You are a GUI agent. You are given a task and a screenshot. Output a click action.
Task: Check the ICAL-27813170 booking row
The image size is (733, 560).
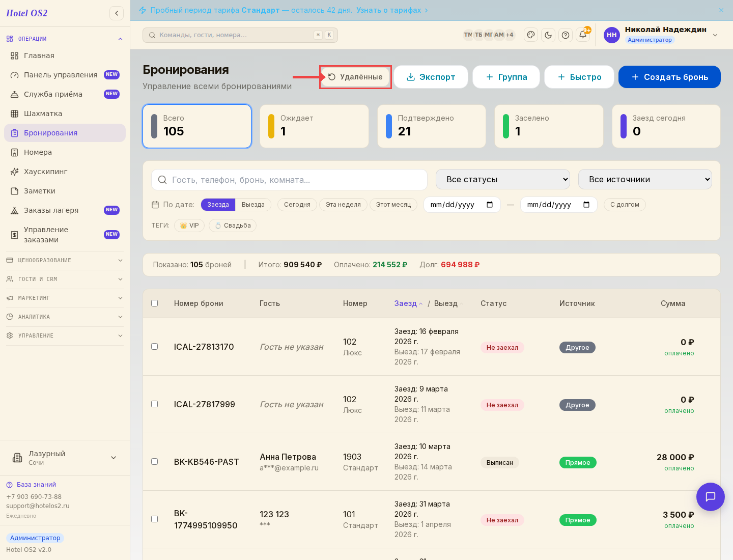tap(155, 347)
